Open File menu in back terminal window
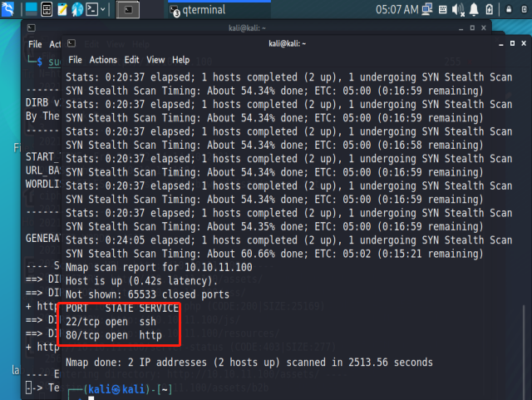 click(x=35, y=44)
